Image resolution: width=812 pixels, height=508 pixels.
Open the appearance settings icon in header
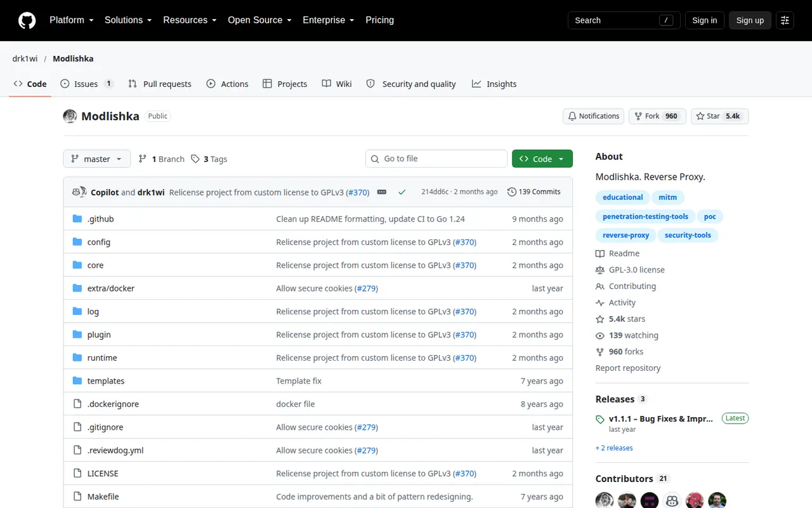(785, 20)
